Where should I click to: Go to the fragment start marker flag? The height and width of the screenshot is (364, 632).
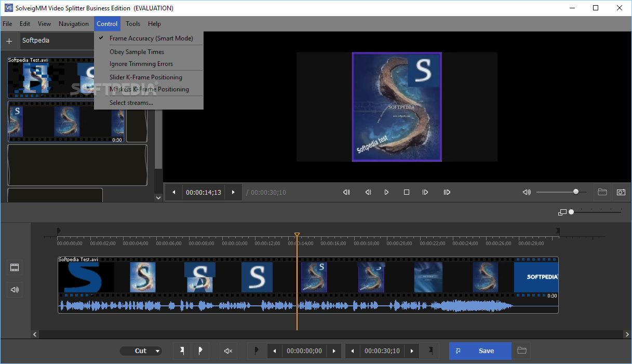pyautogui.click(x=256, y=351)
